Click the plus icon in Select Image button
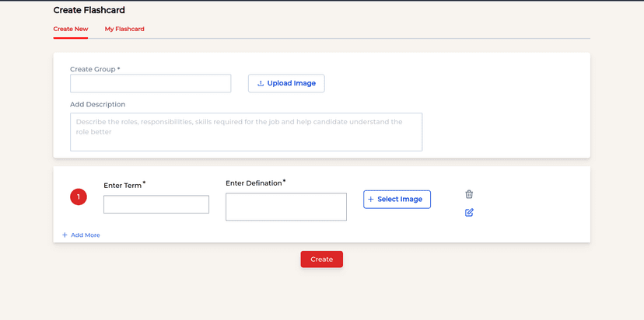The height and width of the screenshot is (320, 644). (371, 200)
